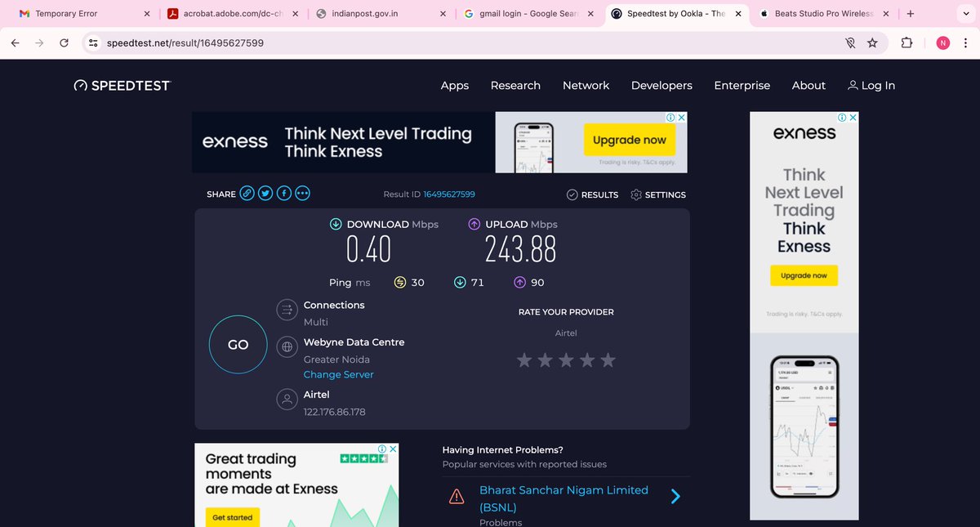Click the Webyne Data Centre server name
Image resolution: width=980 pixels, height=527 pixels.
coord(354,342)
